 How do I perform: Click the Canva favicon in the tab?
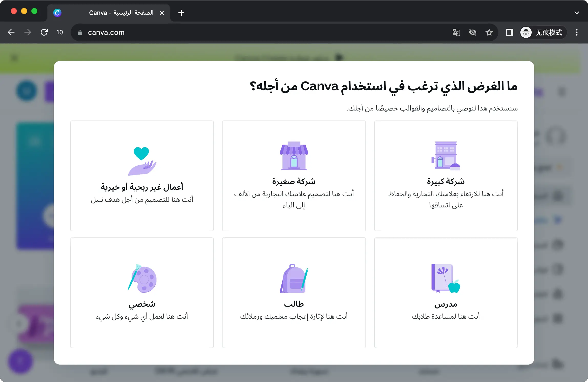coord(57,13)
